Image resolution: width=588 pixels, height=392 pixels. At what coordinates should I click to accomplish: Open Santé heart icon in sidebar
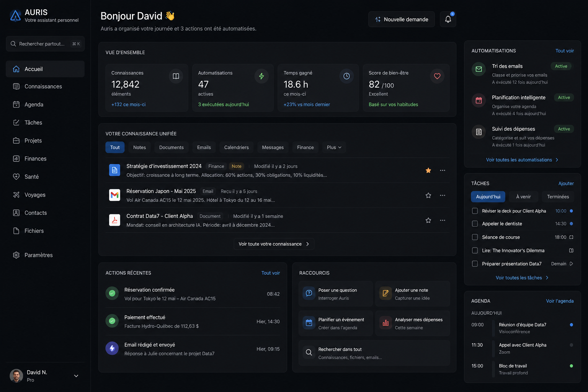16,176
